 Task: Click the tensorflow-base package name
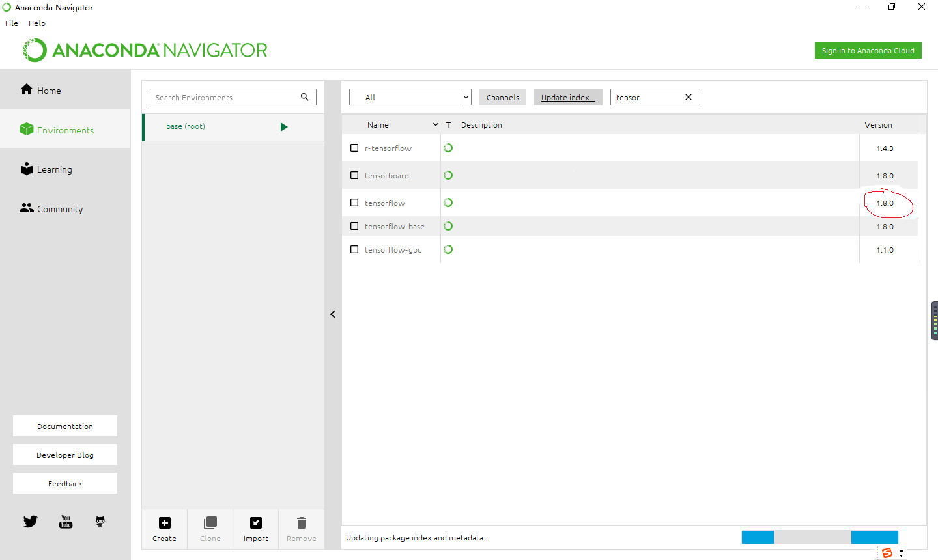point(395,227)
